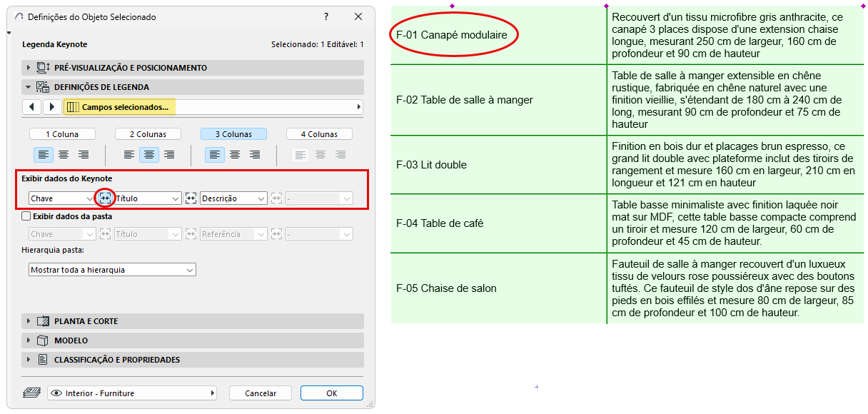Toggle merge between Chave and Título columns
The height and width of the screenshot is (414, 868).
[105, 198]
